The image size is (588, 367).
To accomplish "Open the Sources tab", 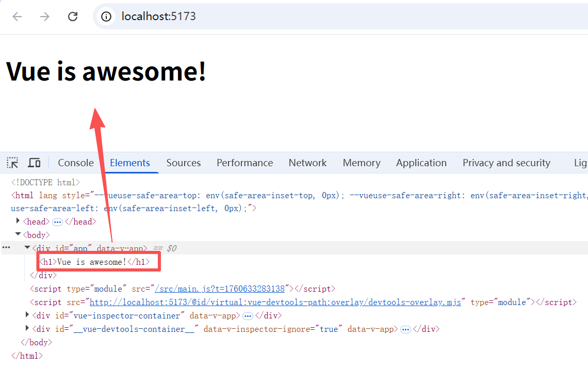I will click(184, 163).
